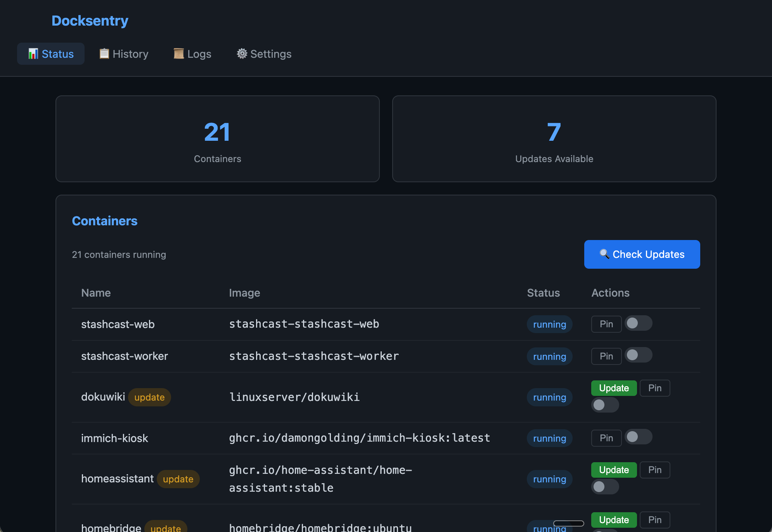Click the stashcast-worker container name
Screen dimensions: 772x532
click(125, 356)
